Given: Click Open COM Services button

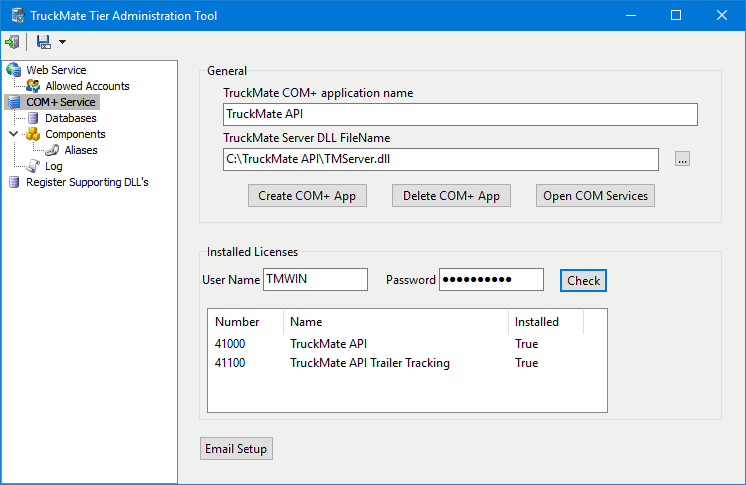Looking at the screenshot, I should pos(596,196).
